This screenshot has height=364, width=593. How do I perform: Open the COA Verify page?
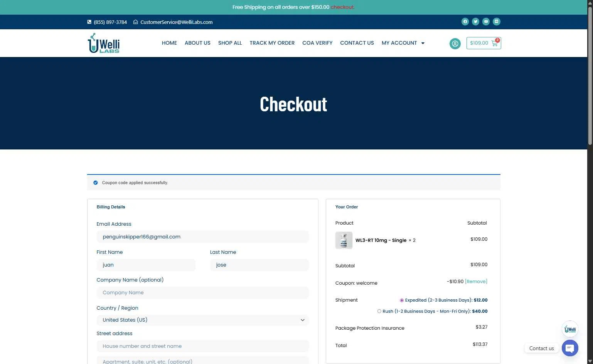click(x=317, y=43)
